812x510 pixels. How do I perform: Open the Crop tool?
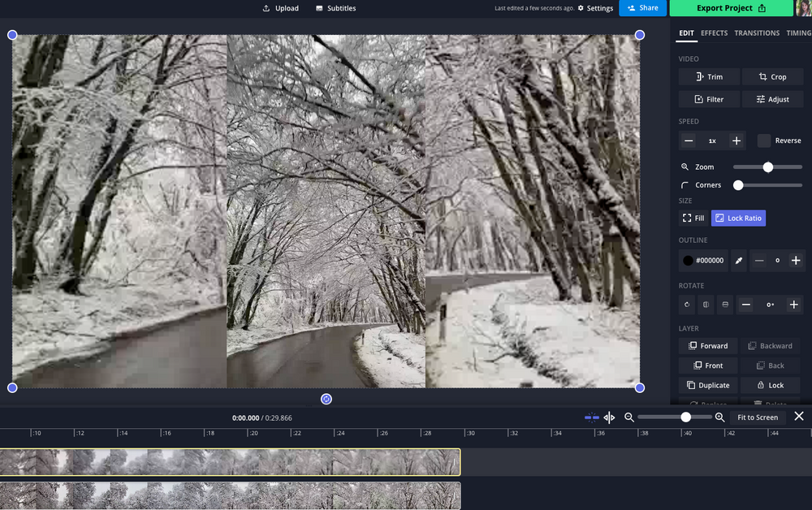(772, 76)
